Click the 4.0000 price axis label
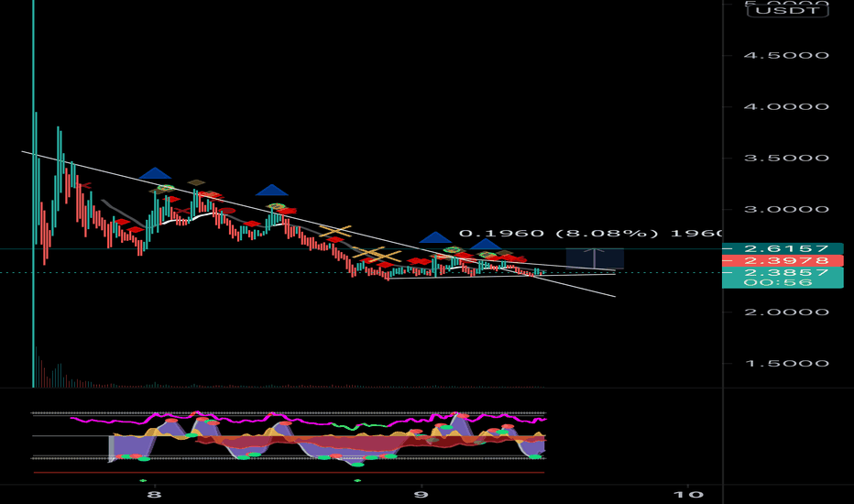 [x=786, y=107]
